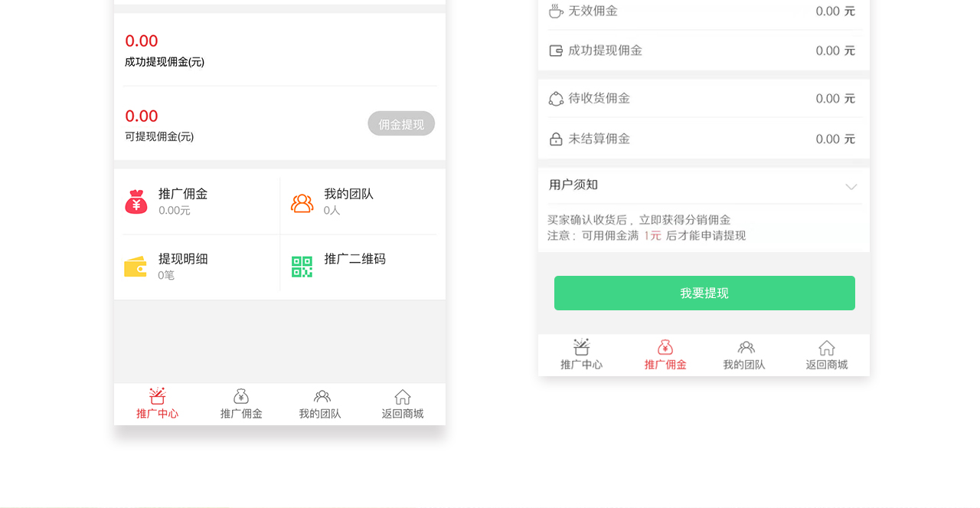
Task: Click the 0.00元 amount under 推广佣金
Action: 175,210
